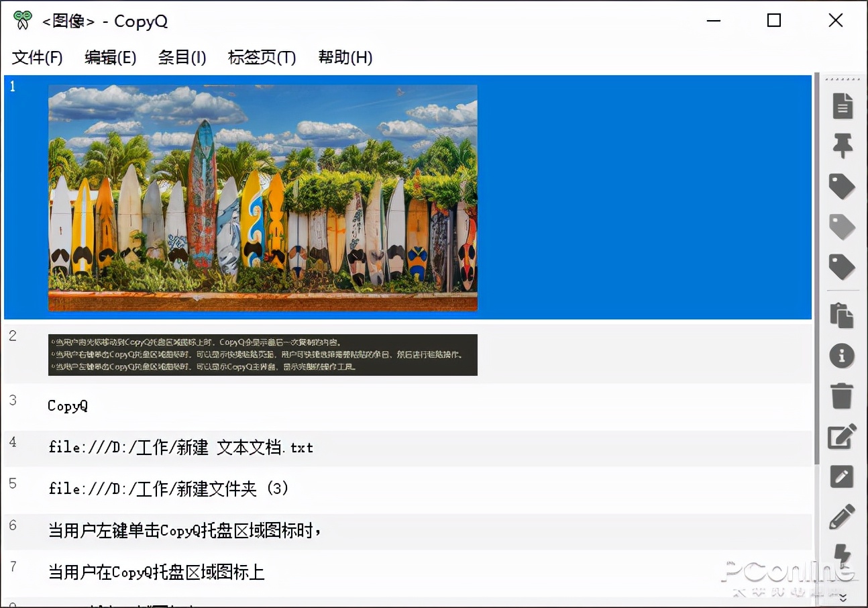
Task: Show information about the selected item
Action: click(842, 357)
